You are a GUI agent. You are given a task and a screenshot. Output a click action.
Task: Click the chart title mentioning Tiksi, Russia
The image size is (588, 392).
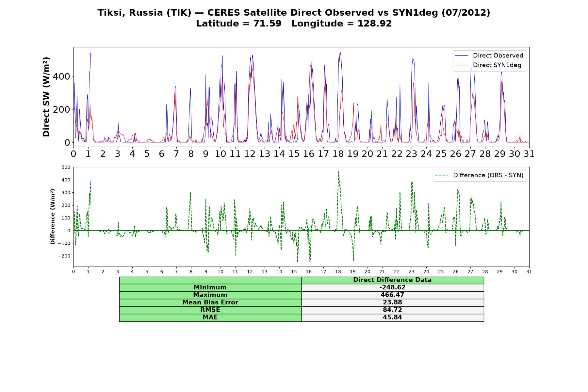tap(294, 13)
